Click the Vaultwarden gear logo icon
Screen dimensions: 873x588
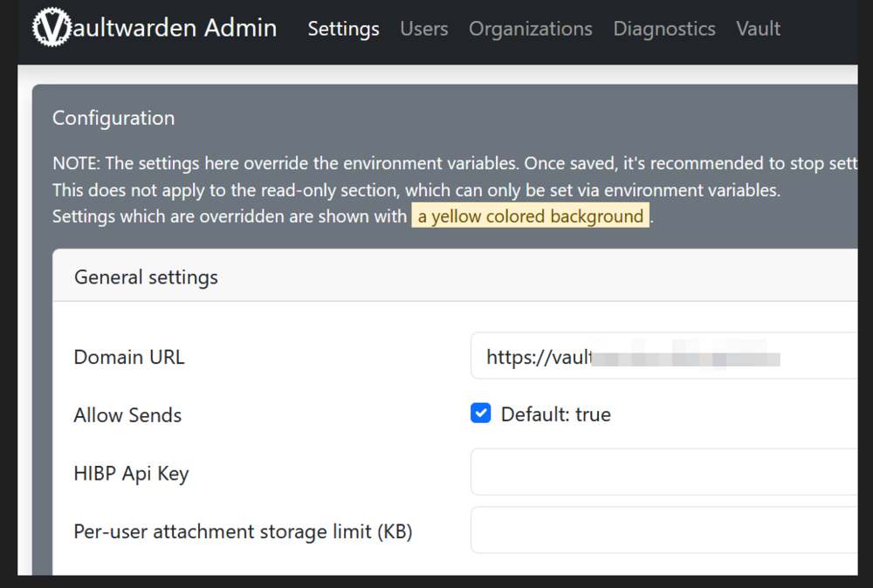click(52, 27)
